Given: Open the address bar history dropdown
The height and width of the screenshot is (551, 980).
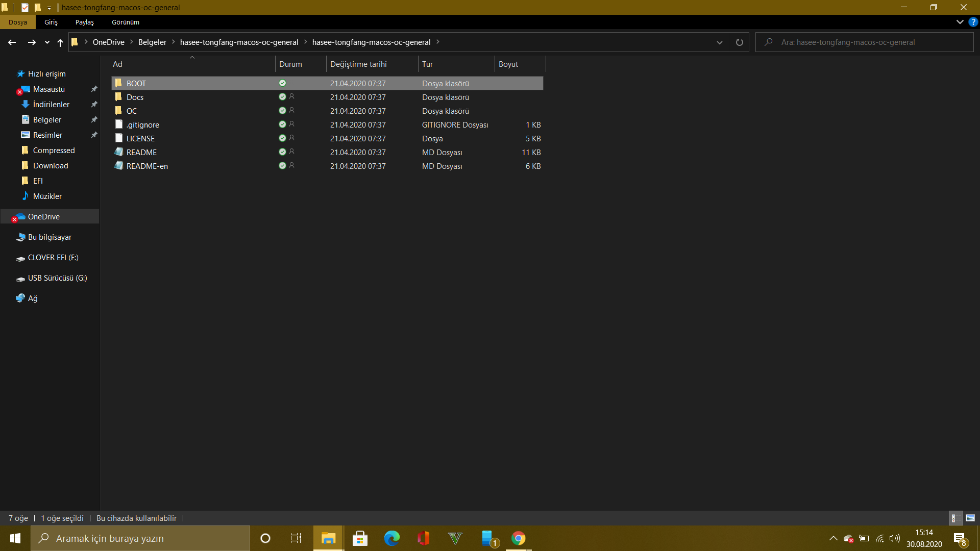Looking at the screenshot, I should click(720, 42).
